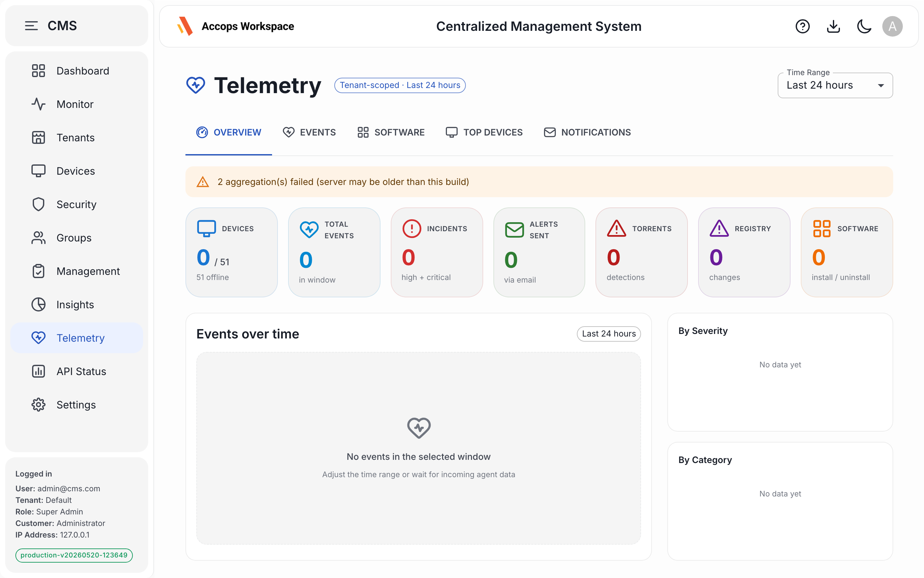Switch to the Top Devices tab
Screen dimensions: 924x578
point(484,132)
